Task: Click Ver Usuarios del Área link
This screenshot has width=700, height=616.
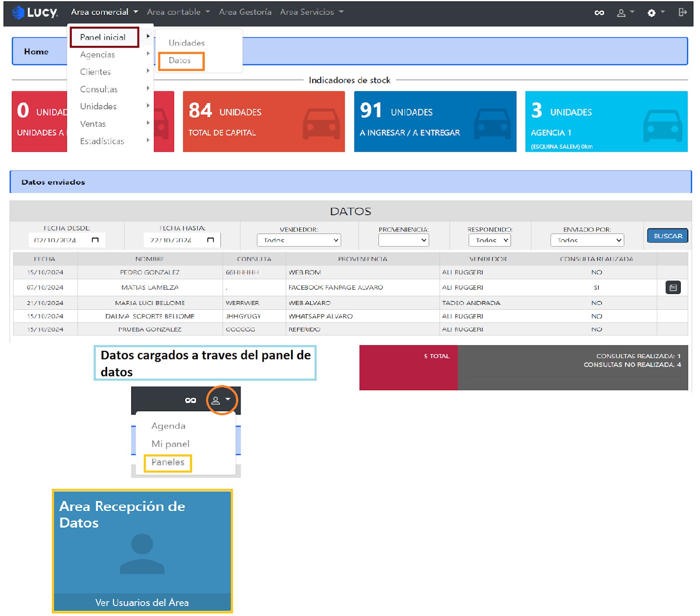Action: click(142, 602)
